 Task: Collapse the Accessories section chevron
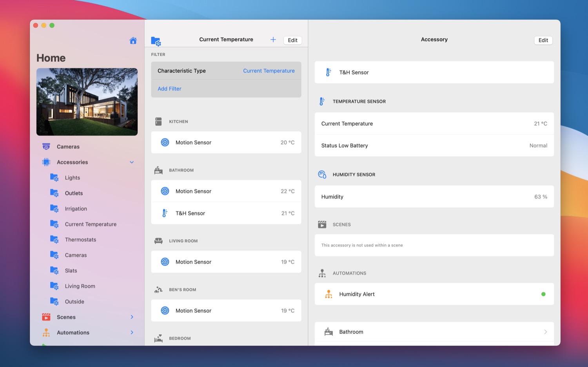click(132, 162)
